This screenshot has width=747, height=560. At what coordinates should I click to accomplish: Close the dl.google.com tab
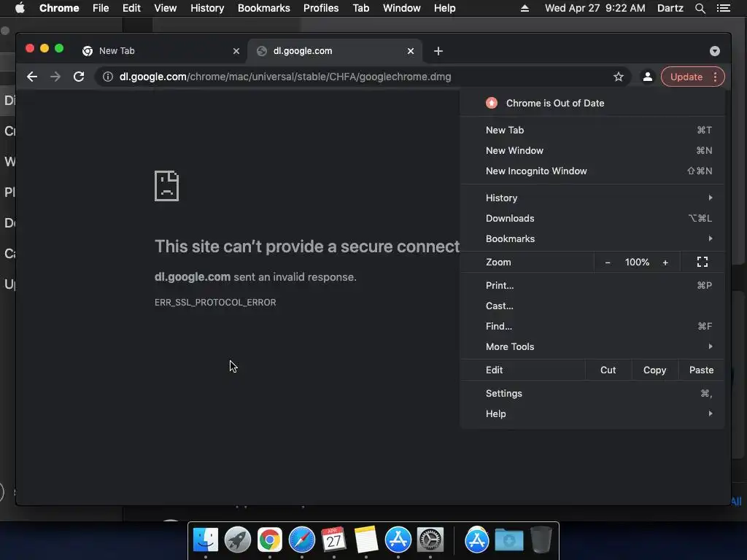(x=411, y=51)
